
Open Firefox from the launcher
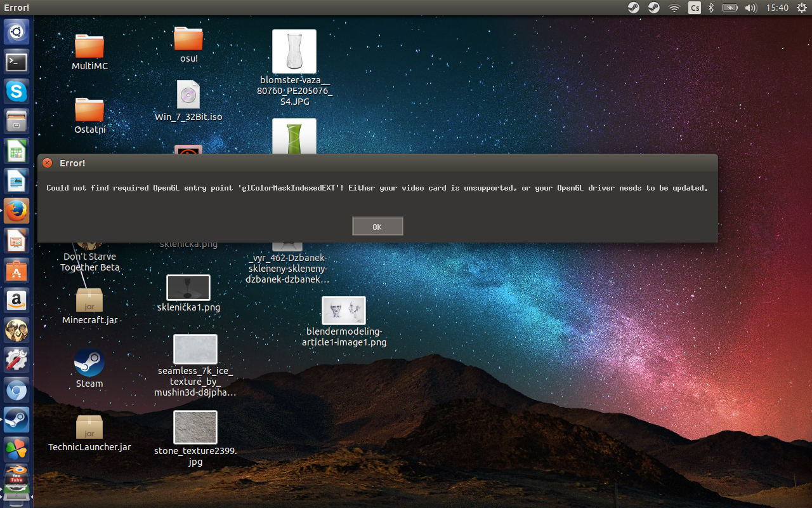click(x=16, y=211)
